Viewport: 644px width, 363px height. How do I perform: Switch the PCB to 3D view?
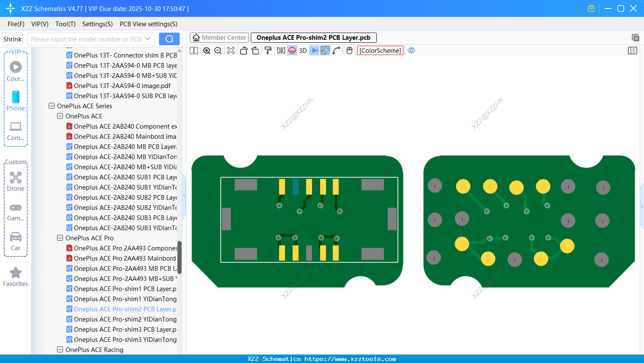tap(303, 50)
